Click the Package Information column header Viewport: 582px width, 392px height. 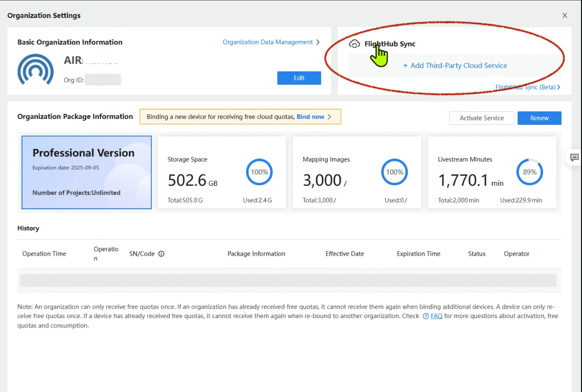257,254
